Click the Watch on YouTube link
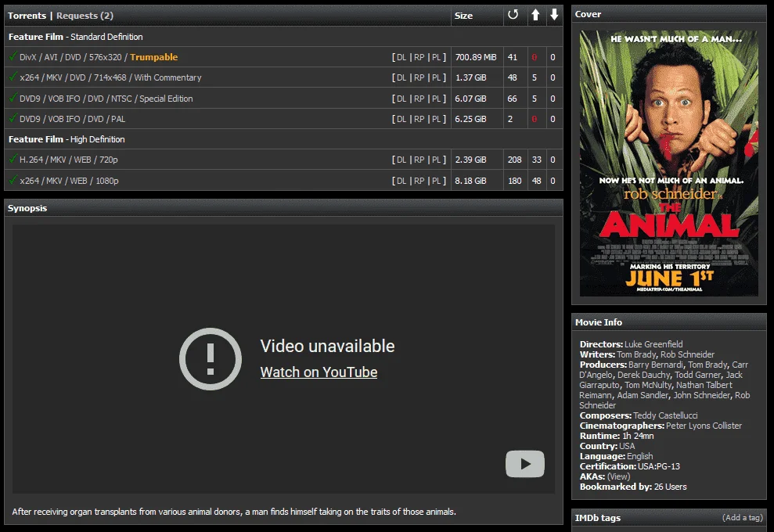This screenshot has width=774, height=532. point(319,372)
